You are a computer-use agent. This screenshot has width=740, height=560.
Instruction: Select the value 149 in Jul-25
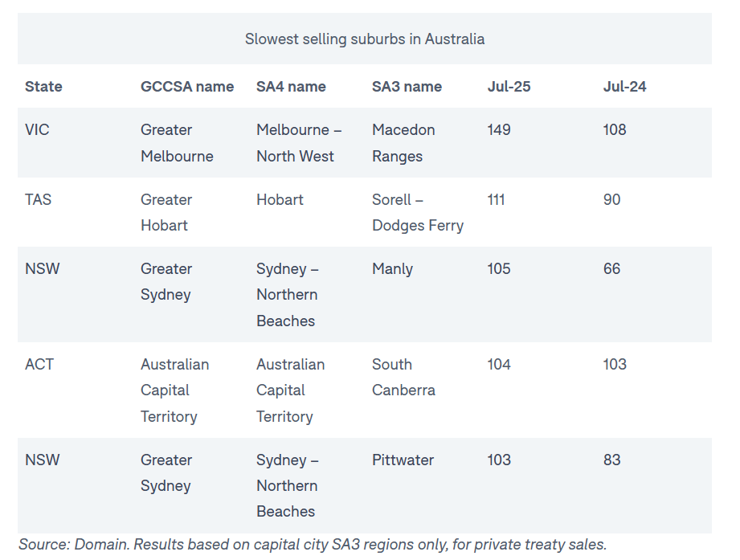pos(498,130)
